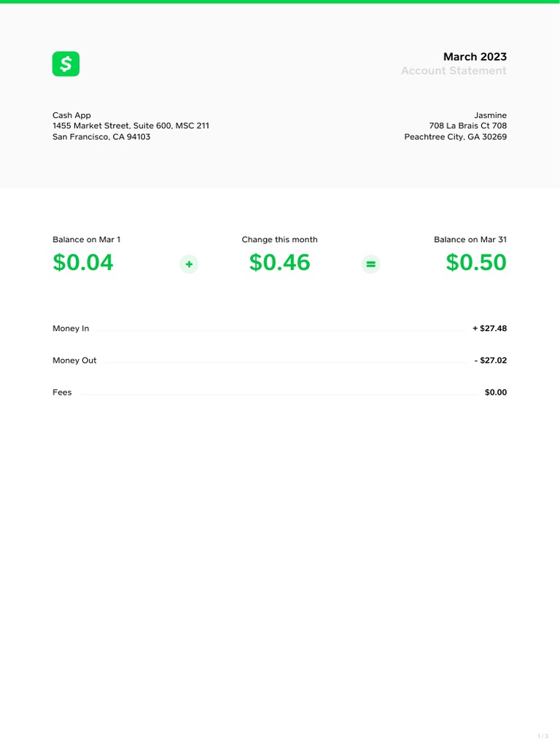Click the $0.46 change amount
This screenshot has height=747, width=560.
click(x=279, y=263)
